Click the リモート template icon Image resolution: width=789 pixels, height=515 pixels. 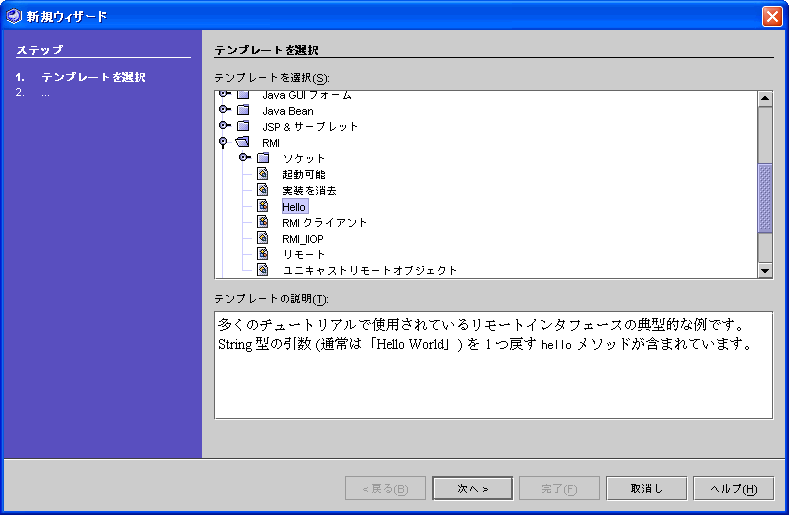262,254
